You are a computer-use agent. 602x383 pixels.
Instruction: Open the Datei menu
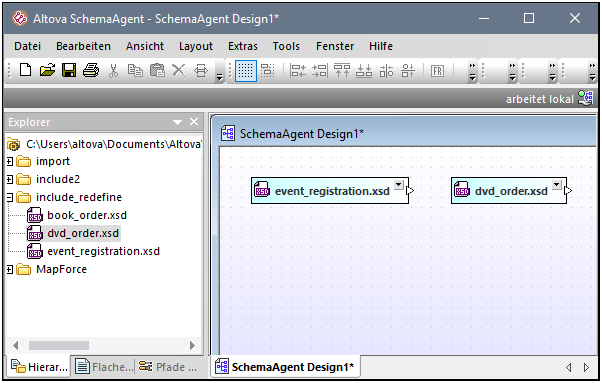27,46
